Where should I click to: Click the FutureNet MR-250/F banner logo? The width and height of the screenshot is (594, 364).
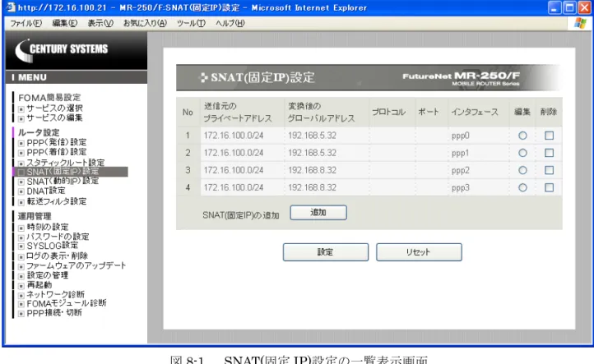click(x=461, y=78)
